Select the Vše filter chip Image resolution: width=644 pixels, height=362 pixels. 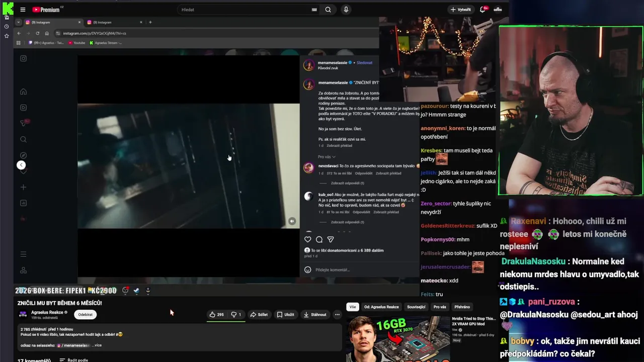coord(352,307)
